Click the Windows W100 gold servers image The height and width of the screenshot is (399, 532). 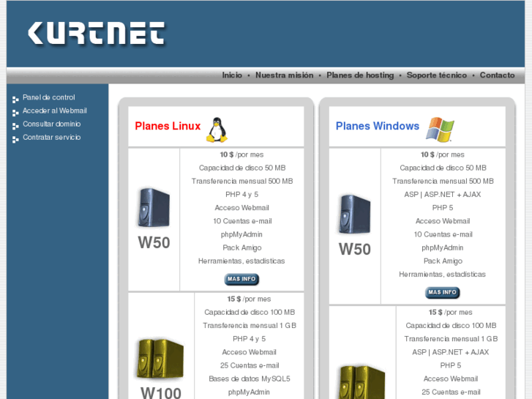tap(362, 382)
